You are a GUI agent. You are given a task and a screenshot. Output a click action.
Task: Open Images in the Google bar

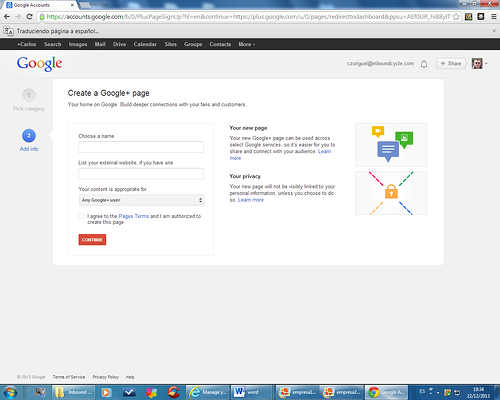[78, 44]
